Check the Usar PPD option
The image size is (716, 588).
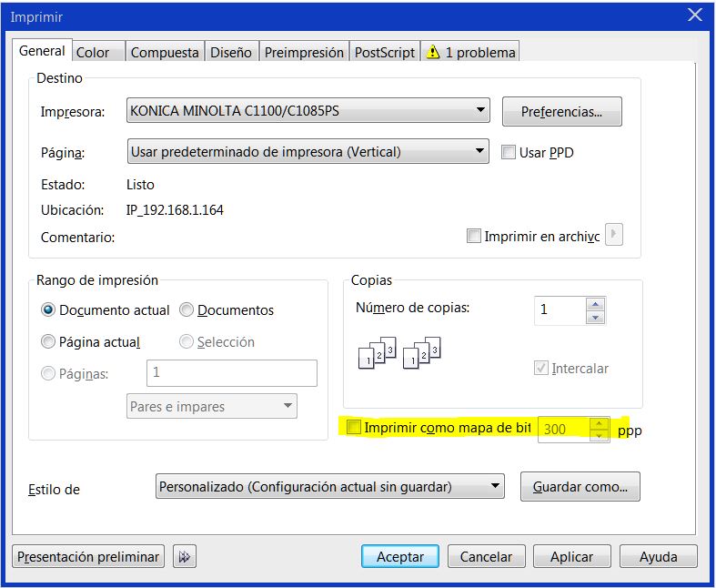[509, 153]
